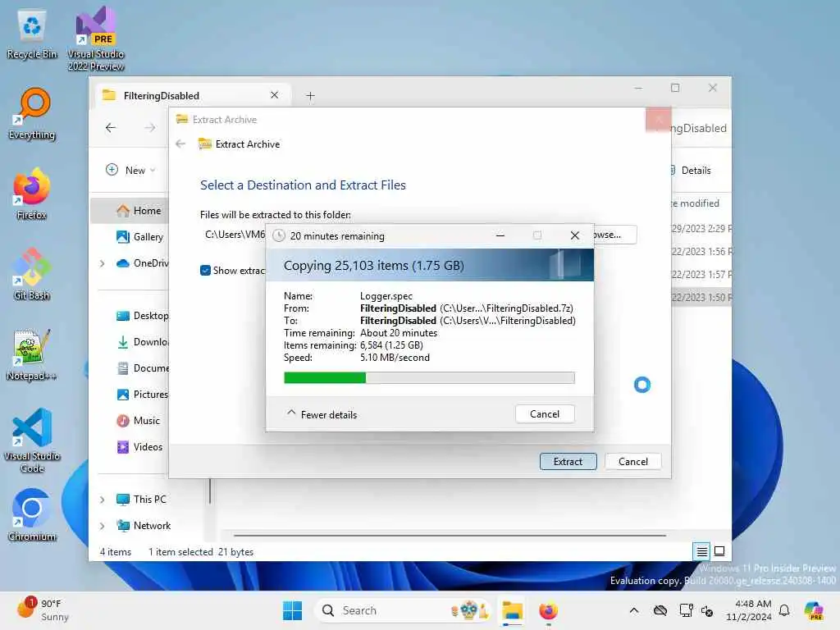Open Windows Start menu
840x630 pixels.
[x=293, y=610]
